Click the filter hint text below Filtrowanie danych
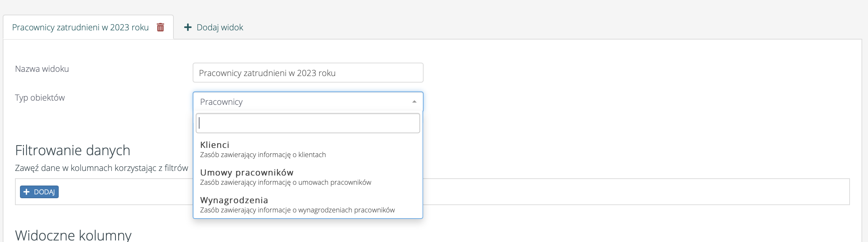 point(101,168)
